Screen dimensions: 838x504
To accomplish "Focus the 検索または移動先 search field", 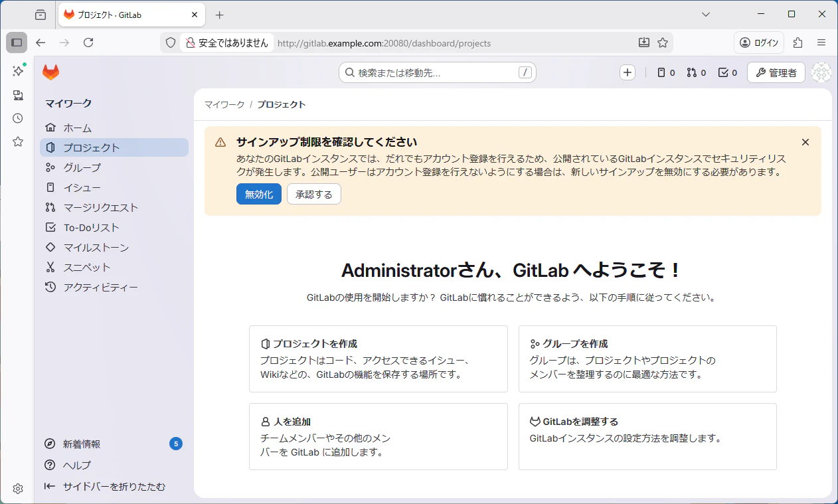I will (438, 72).
